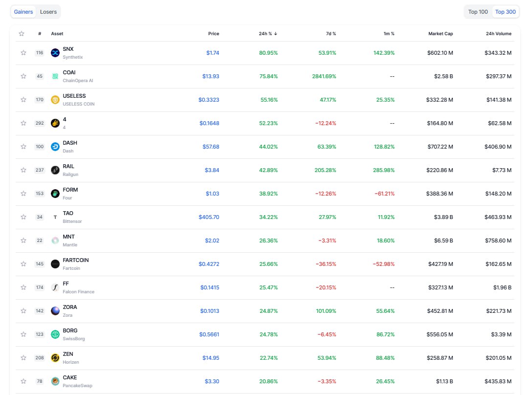This screenshot has height=395, width=532.
Task: Click the Mantle MNT coin icon
Action: pyautogui.click(x=55, y=241)
